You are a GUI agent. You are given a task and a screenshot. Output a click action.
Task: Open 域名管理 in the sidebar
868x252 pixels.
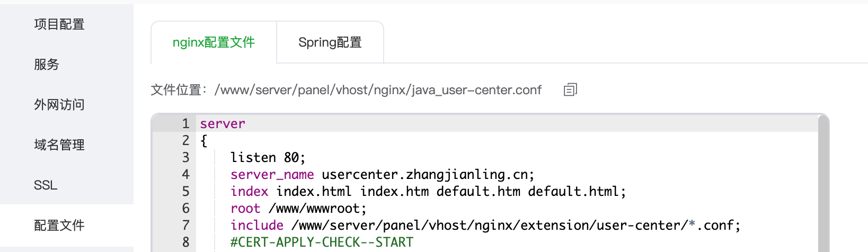(59, 145)
